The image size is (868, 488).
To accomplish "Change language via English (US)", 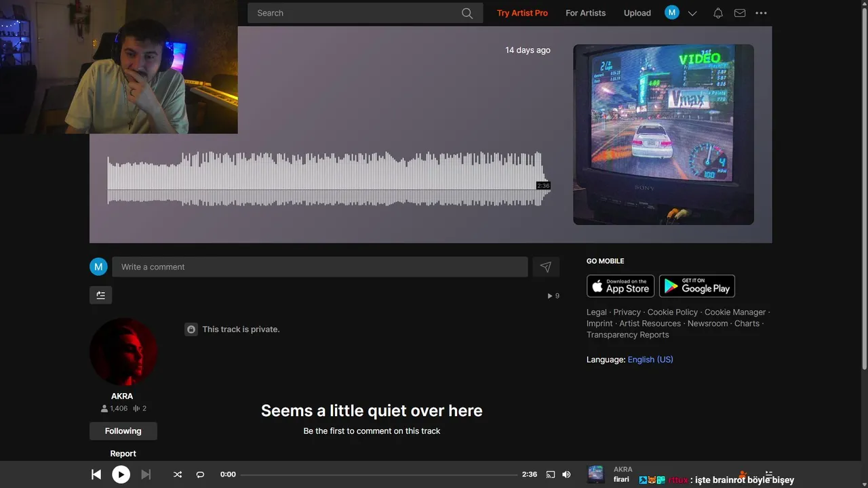I will 650,360.
